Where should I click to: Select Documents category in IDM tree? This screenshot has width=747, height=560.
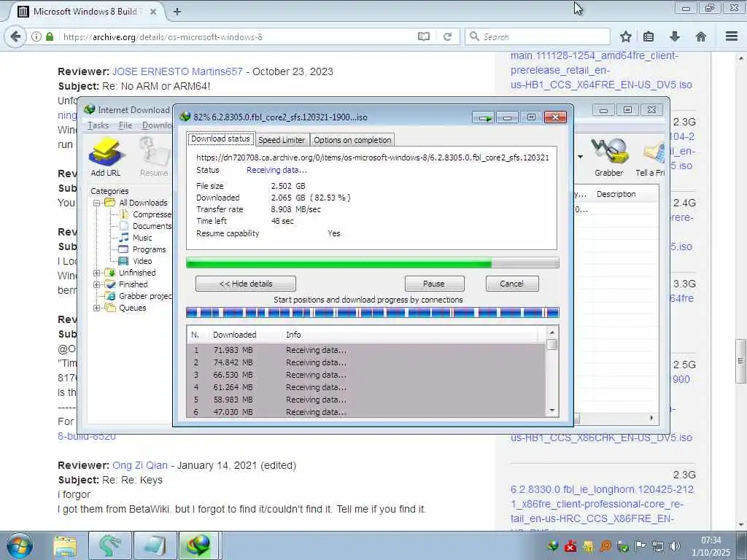146,226
